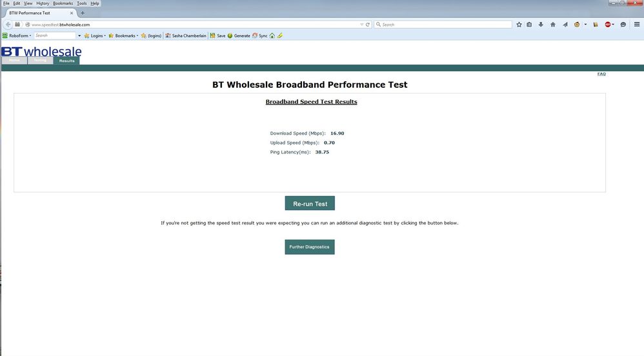Click the Re-run Test button
Image resolution: width=644 pixels, height=356 pixels.
(310, 203)
